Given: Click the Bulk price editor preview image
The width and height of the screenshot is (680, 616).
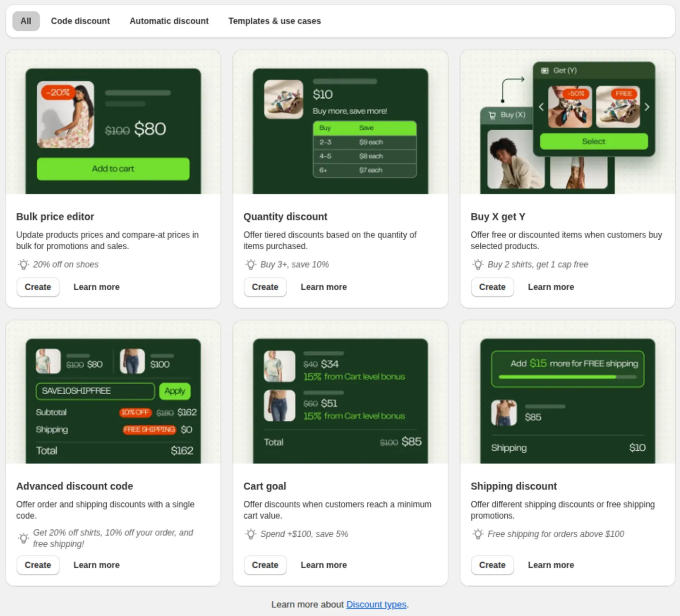Looking at the screenshot, I should (x=113, y=122).
